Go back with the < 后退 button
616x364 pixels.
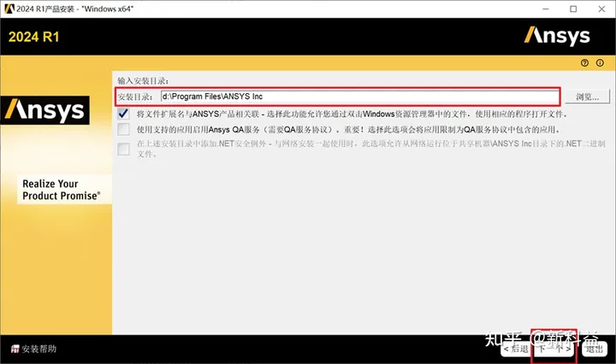coord(516,349)
